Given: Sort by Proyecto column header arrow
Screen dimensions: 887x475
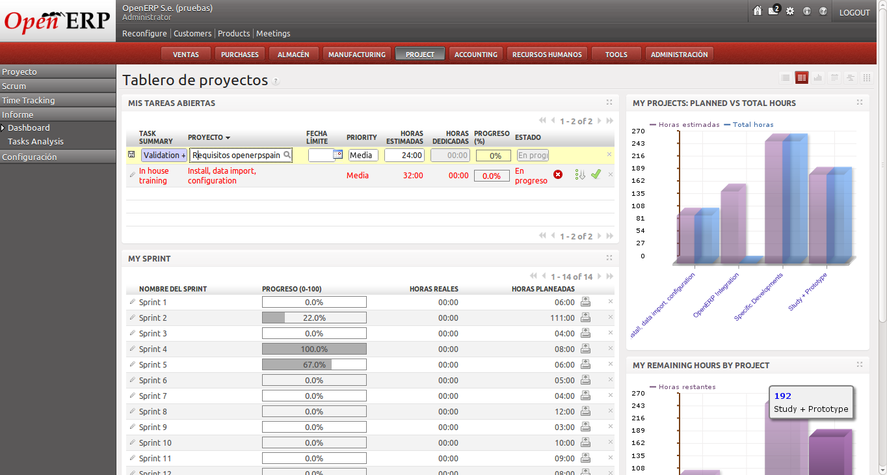Looking at the screenshot, I should tap(228, 138).
